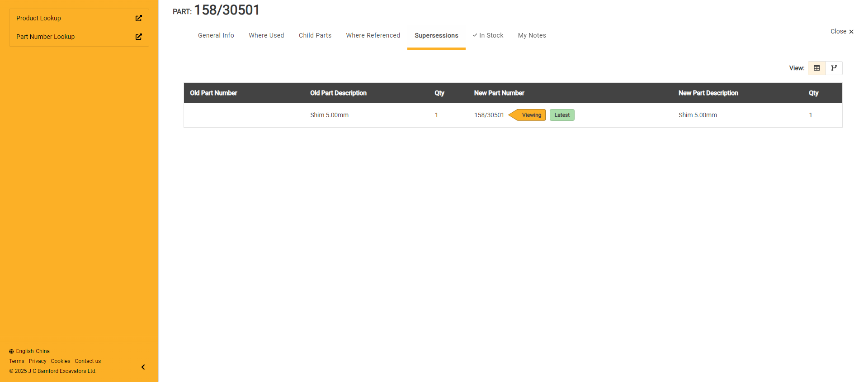This screenshot has width=868, height=382.
Task: Click the Terms link in footer
Action: click(x=17, y=361)
